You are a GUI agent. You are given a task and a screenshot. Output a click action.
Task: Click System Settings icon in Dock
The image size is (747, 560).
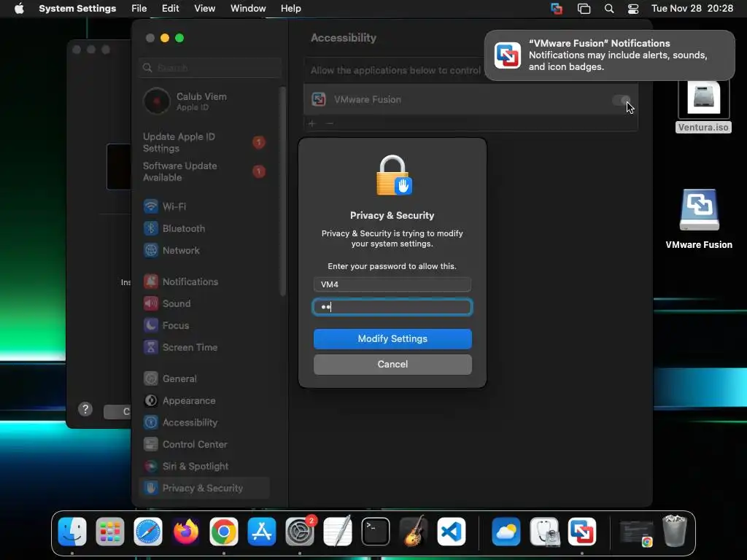tap(300, 532)
